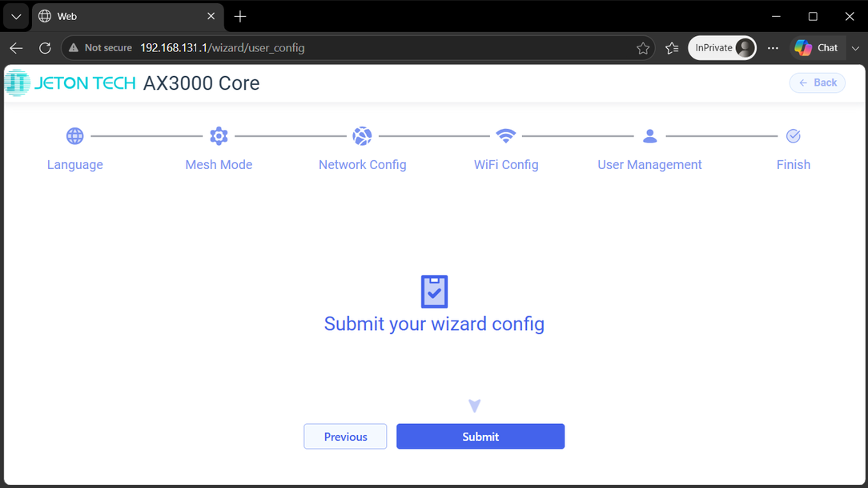Viewport: 868px width, 488px height.
Task: Open the InPrivate profile button
Action: (x=721, y=48)
